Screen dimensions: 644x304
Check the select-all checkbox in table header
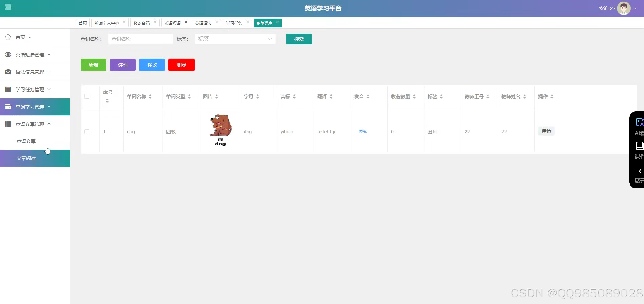coord(87,96)
